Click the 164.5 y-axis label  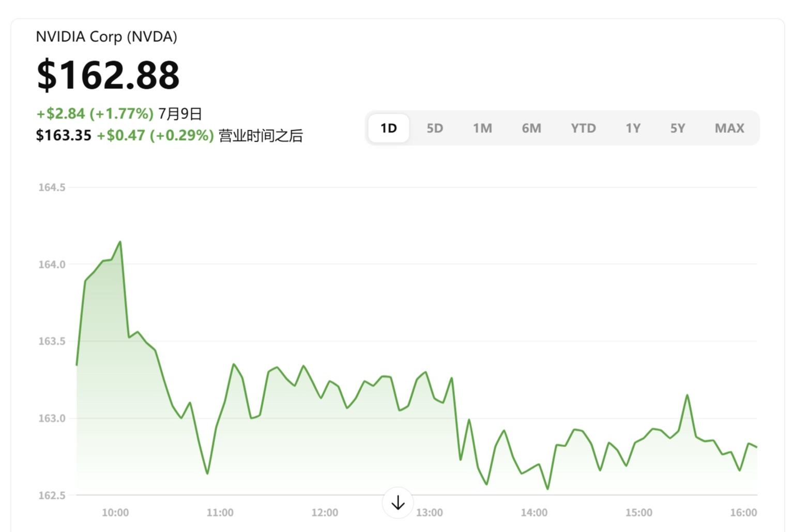(x=52, y=187)
